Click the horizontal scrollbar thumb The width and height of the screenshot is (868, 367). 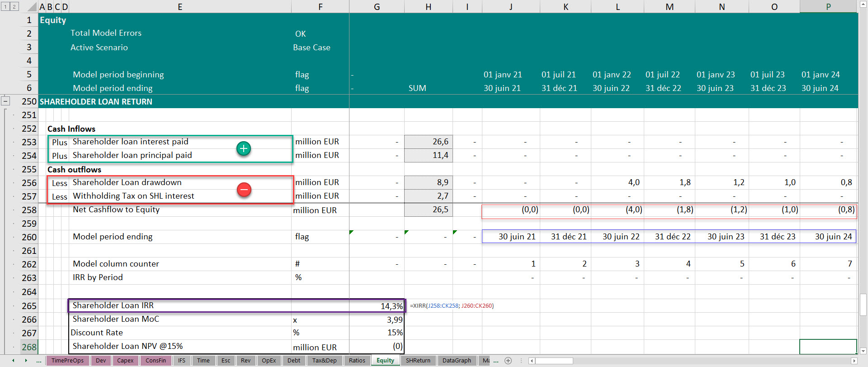click(x=554, y=361)
